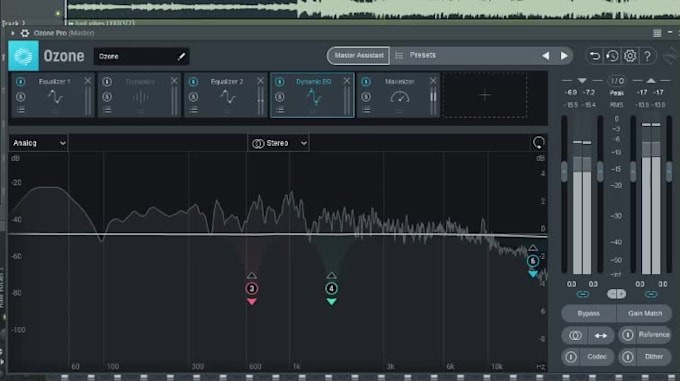
Task: Click the pink down triangle below node 3
Action: click(252, 302)
